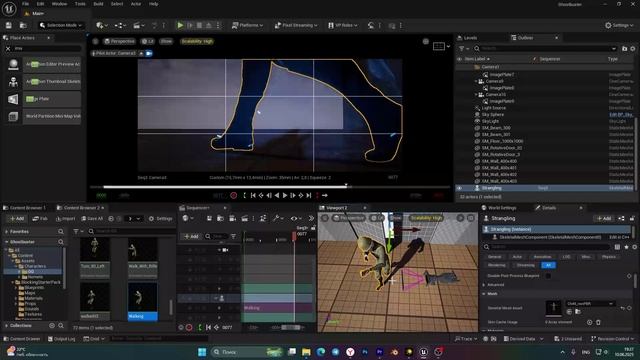This screenshot has height=360, width=640.
Task: Select the All filter in Details
Action: point(548,265)
